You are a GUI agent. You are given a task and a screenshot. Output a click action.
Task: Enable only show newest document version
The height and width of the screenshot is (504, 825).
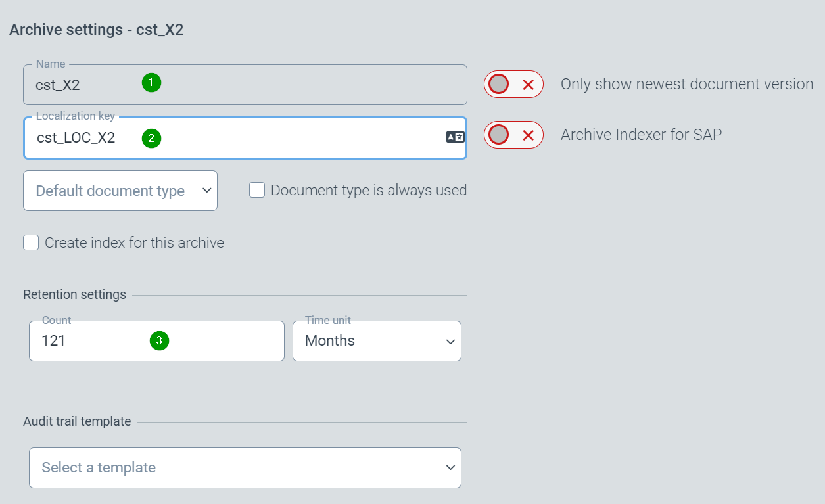pos(513,84)
